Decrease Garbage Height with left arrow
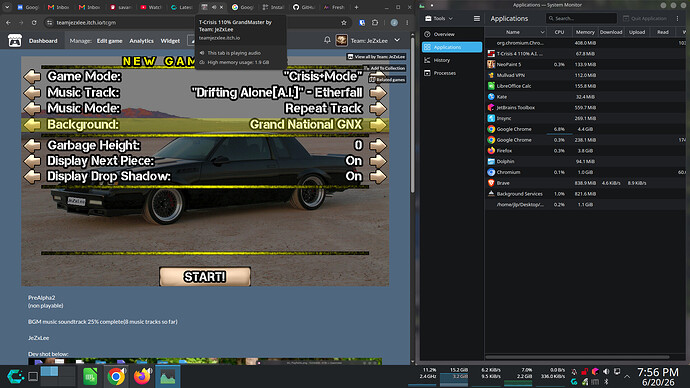The image size is (690, 388). (x=32, y=145)
